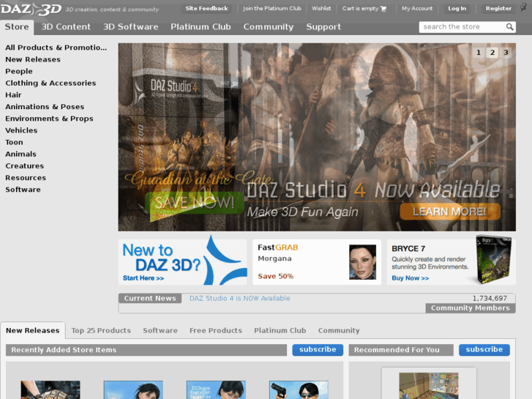
Task: Open the recommended product thumbnail
Action: 429,386
